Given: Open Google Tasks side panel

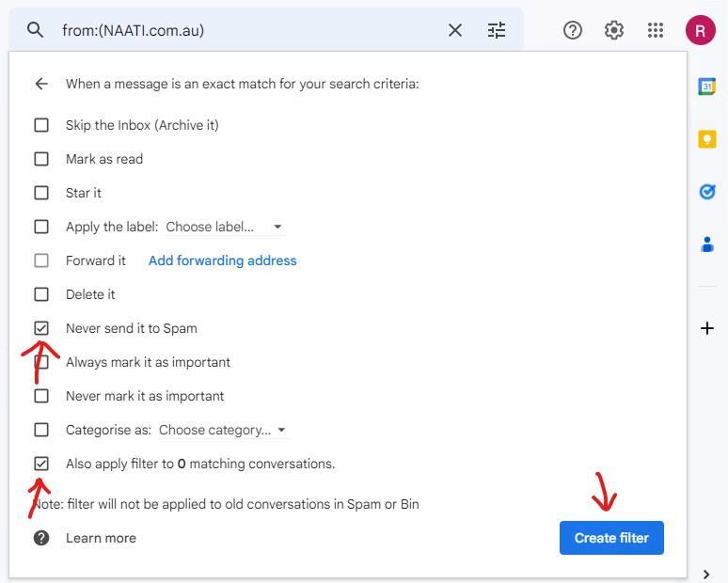Looking at the screenshot, I should [706, 192].
